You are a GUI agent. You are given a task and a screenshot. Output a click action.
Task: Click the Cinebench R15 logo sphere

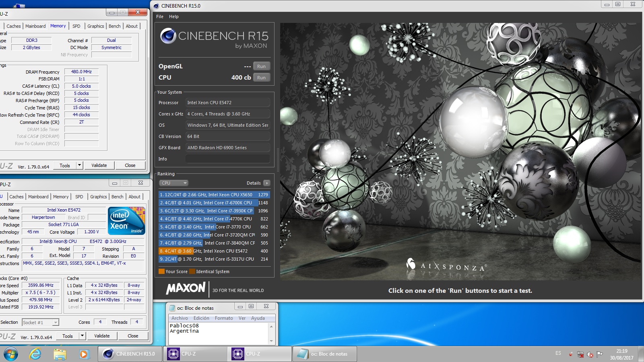168,36
